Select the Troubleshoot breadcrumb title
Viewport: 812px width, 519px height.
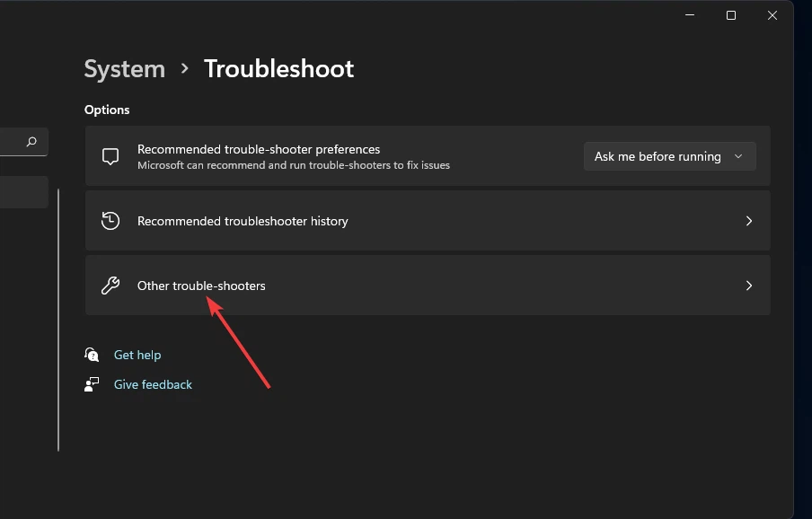click(x=278, y=69)
